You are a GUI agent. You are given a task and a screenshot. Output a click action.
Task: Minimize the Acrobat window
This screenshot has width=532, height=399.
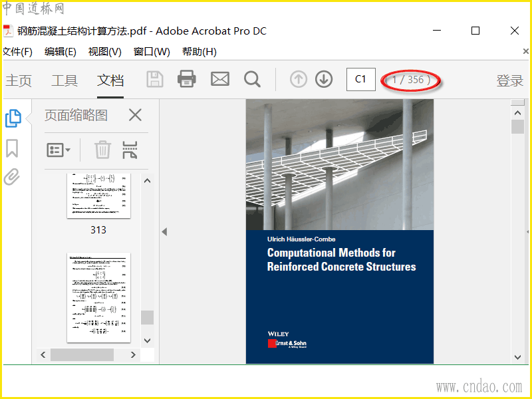coord(437,31)
